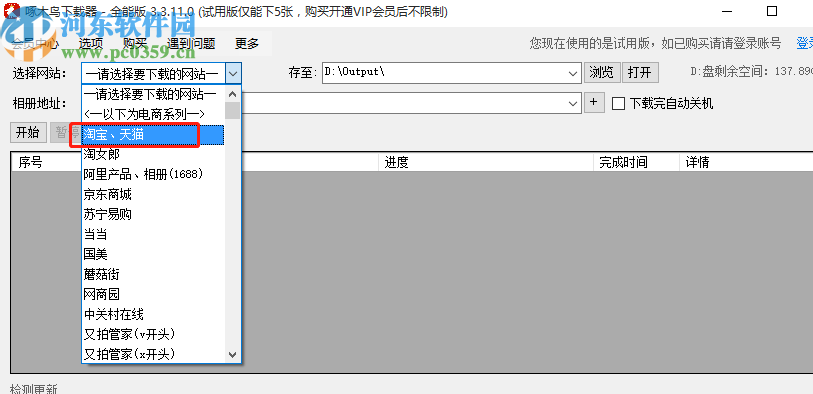Viewport: 813px width, 394px height.
Task: Enable 下载完自动关机 checkbox
Action: coord(618,104)
